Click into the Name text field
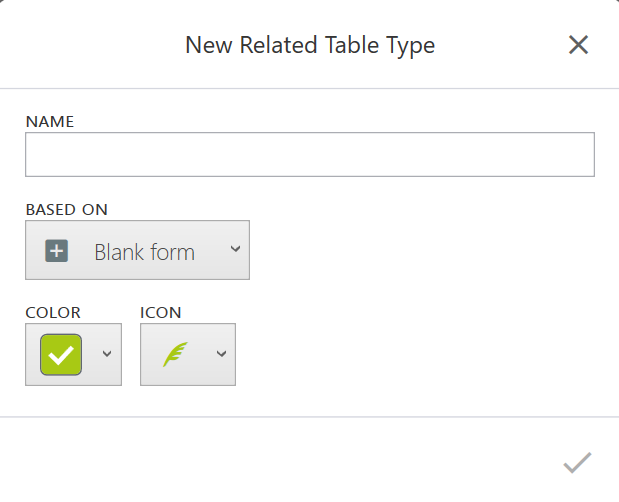 point(309,155)
